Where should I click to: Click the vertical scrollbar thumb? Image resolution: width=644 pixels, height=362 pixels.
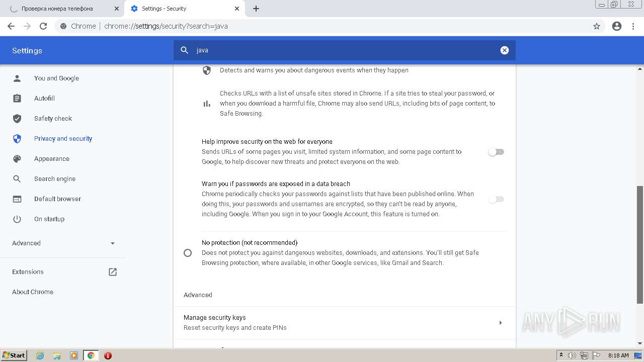pyautogui.click(x=640, y=244)
